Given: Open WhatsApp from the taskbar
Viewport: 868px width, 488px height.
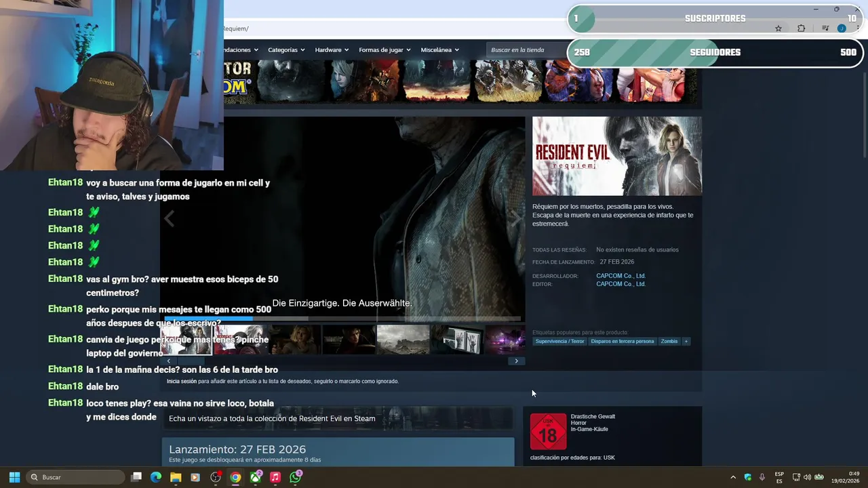Looking at the screenshot, I should (295, 477).
